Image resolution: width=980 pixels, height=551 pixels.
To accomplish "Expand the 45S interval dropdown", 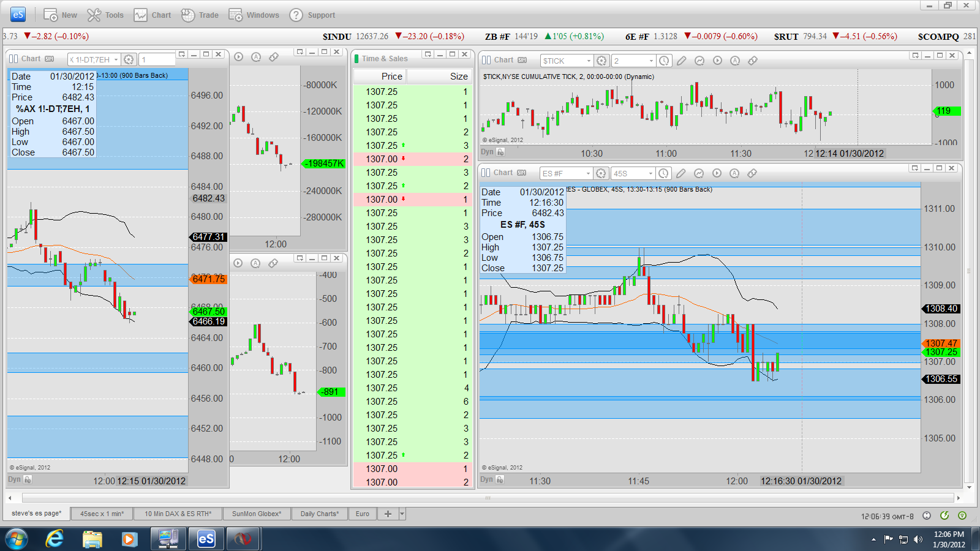I will click(650, 173).
